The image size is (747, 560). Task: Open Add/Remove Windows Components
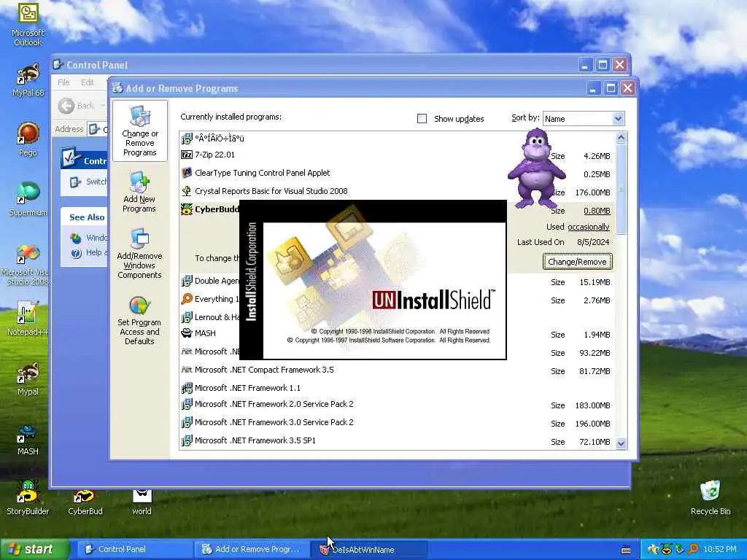(139, 253)
